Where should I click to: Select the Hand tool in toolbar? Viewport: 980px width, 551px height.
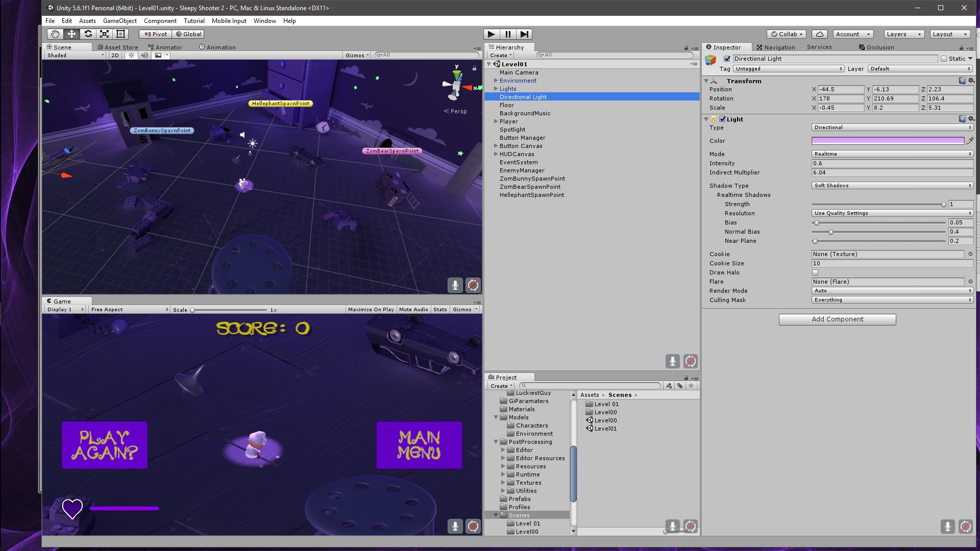click(55, 34)
